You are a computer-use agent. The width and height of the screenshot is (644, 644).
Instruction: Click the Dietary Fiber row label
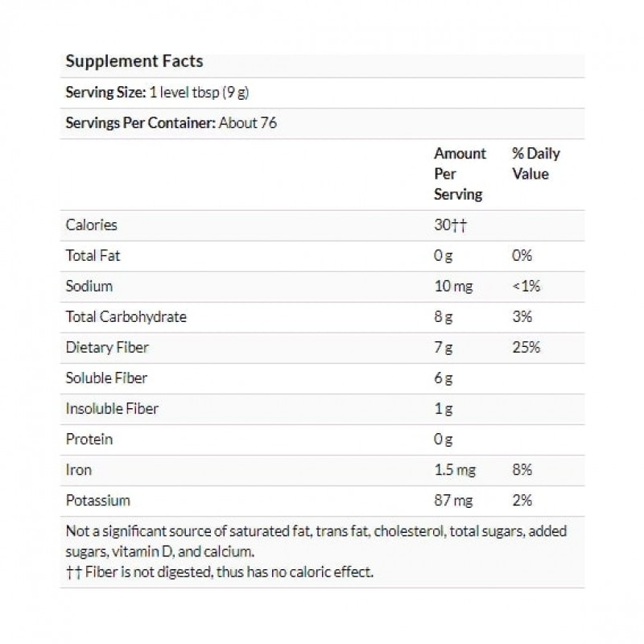click(106, 348)
